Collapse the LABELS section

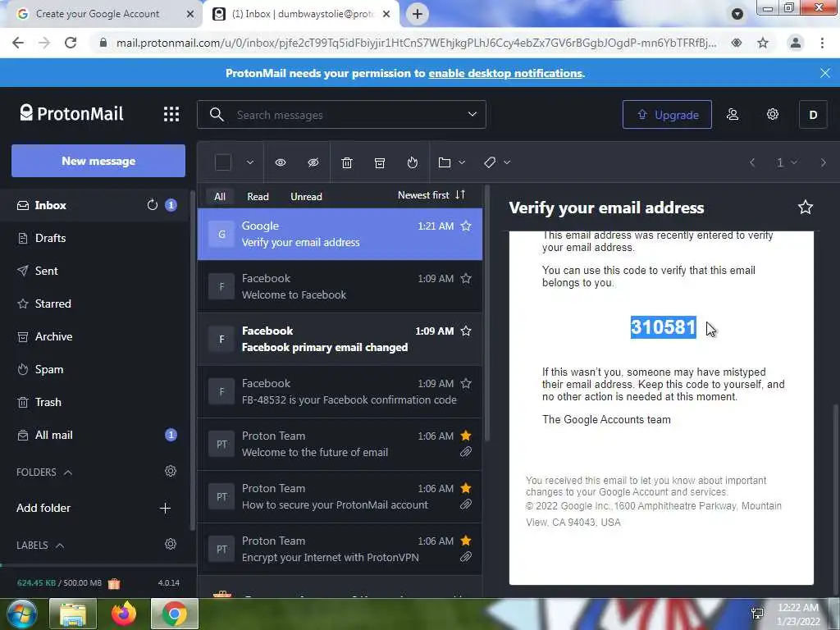tap(41, 546)
